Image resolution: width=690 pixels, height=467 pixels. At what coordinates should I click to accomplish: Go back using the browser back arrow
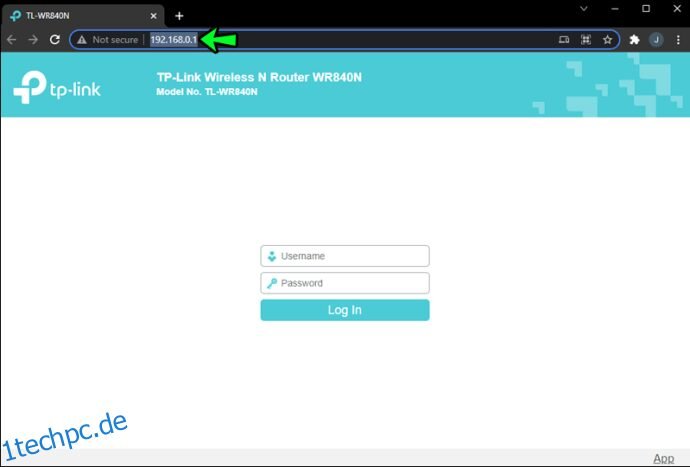11,40
